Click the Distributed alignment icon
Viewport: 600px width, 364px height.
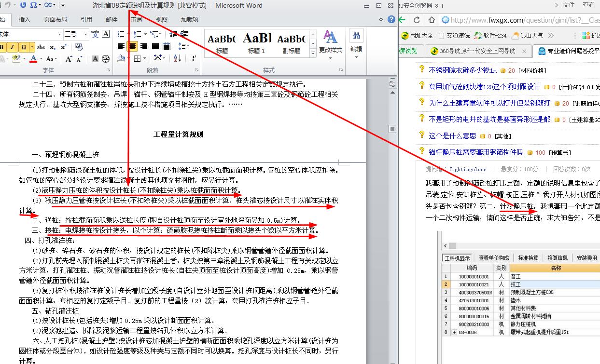tap(167, 46)
